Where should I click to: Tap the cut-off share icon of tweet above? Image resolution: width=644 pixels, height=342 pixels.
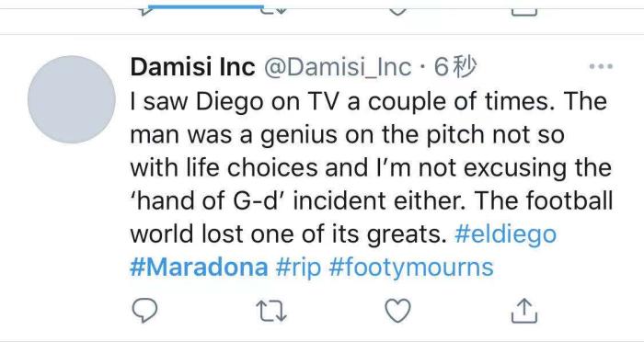[524, 12]
